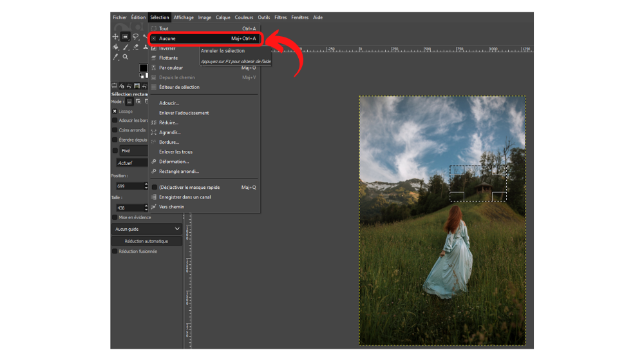Open the Filtres menu

(281, 17)
